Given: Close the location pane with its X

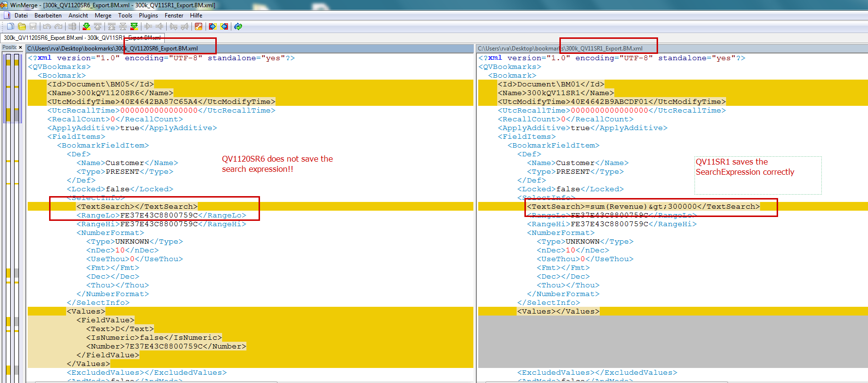Looking at the screenshot, I should tap(20, 47).
